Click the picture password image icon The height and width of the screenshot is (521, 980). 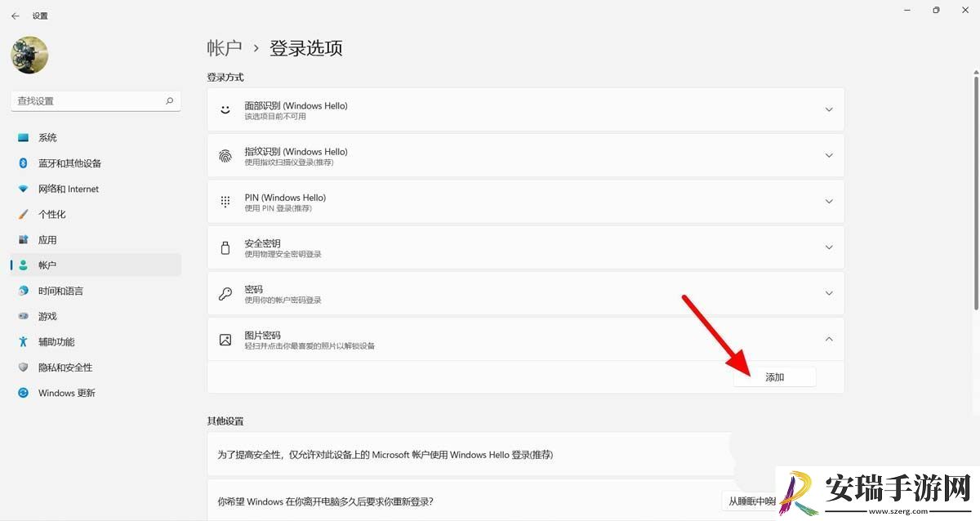click(x=225, y=340)
